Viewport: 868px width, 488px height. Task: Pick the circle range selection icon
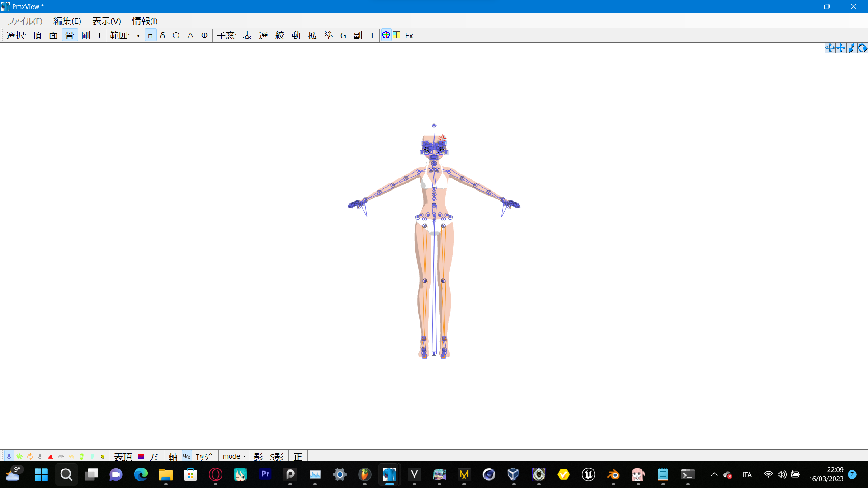[x=176, y=35]
